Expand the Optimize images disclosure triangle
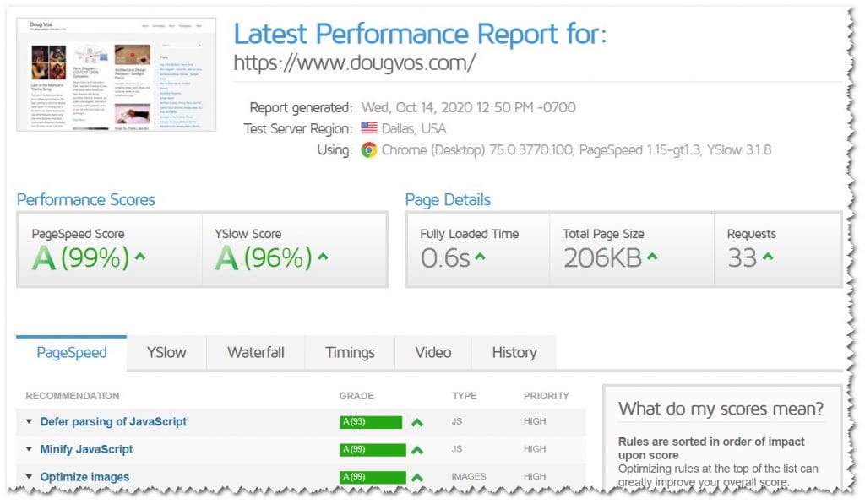The width and height of the screenshot is (865, 504). pos(29,476)
